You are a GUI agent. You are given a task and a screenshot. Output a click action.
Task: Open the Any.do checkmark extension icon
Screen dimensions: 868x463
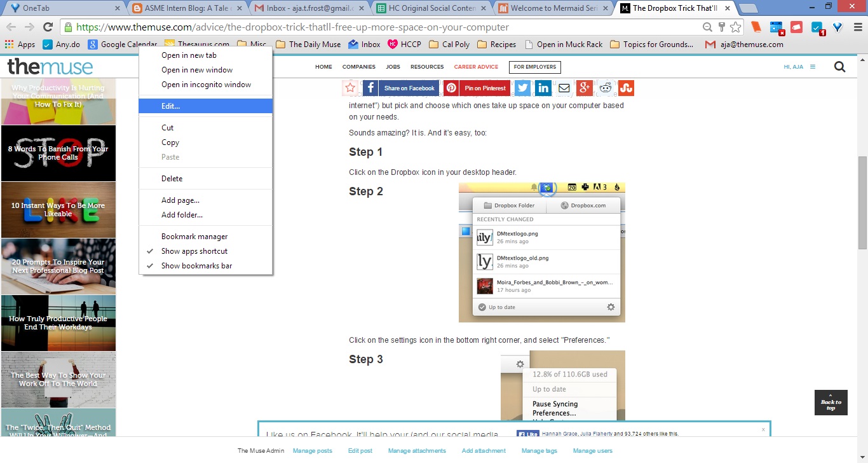(x=818, y=27)
